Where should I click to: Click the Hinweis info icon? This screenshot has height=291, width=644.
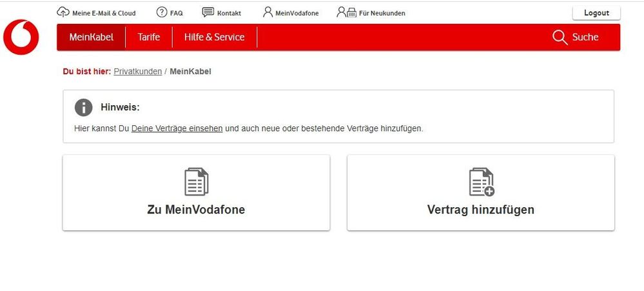pyautogui.click(x=83, y=108)
